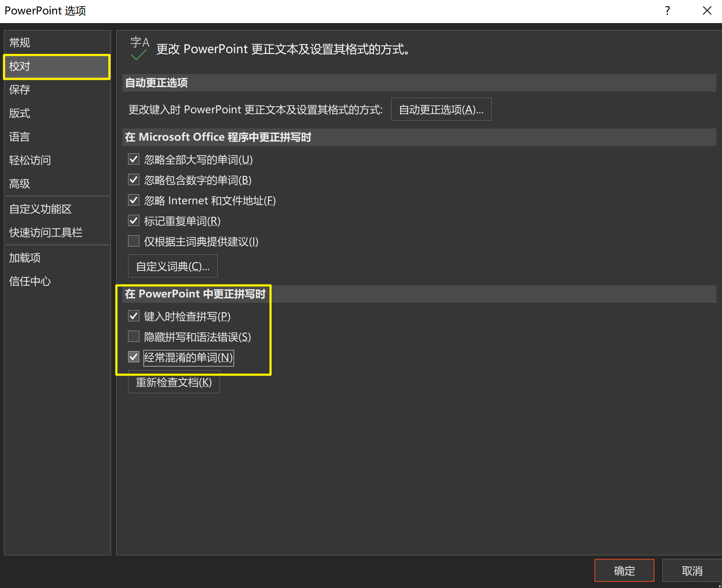Toggle 忽略 Internet 和文件地址 checkbox
722x588 pixels.
click(x=134, y=200)
